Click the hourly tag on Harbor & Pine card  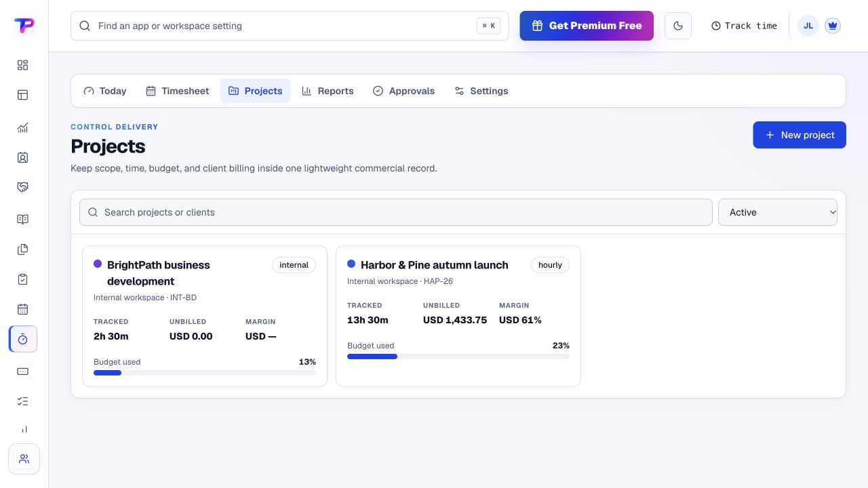pyautogui.click(x=550, y=265)
